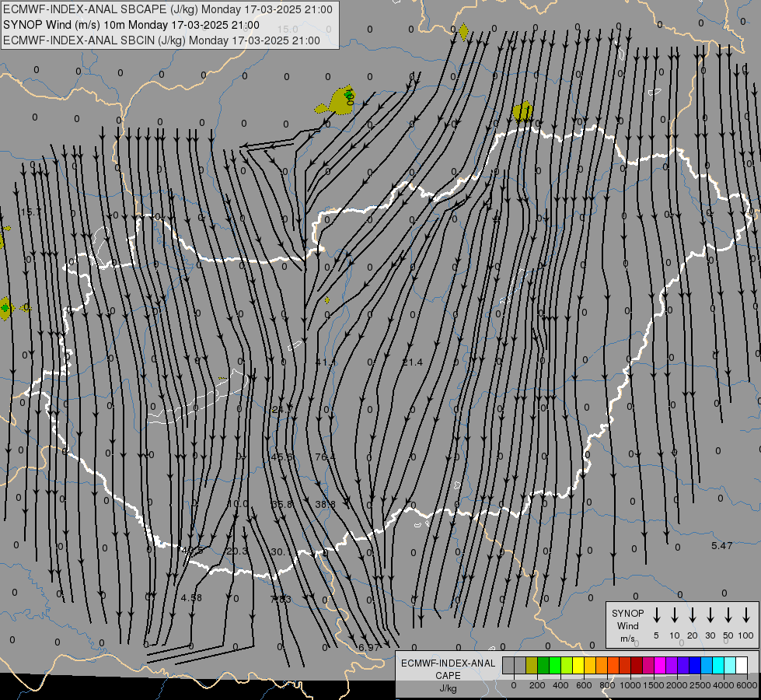This screenshot has height=700, width=761.
Task: Click the map value 38.3
Action: click(325, 504)
